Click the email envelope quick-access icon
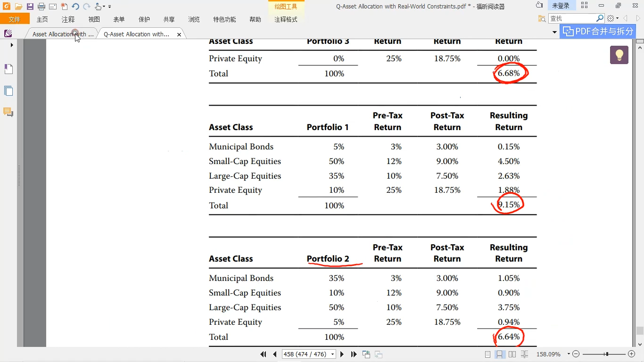Viewport: 644px width, 362px height. coord(53,7)
